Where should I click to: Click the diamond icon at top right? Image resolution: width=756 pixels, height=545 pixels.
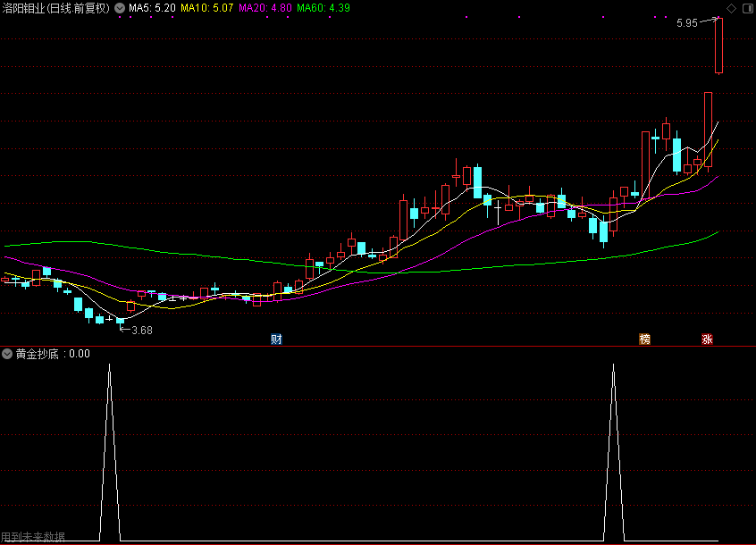click(731, 8)
